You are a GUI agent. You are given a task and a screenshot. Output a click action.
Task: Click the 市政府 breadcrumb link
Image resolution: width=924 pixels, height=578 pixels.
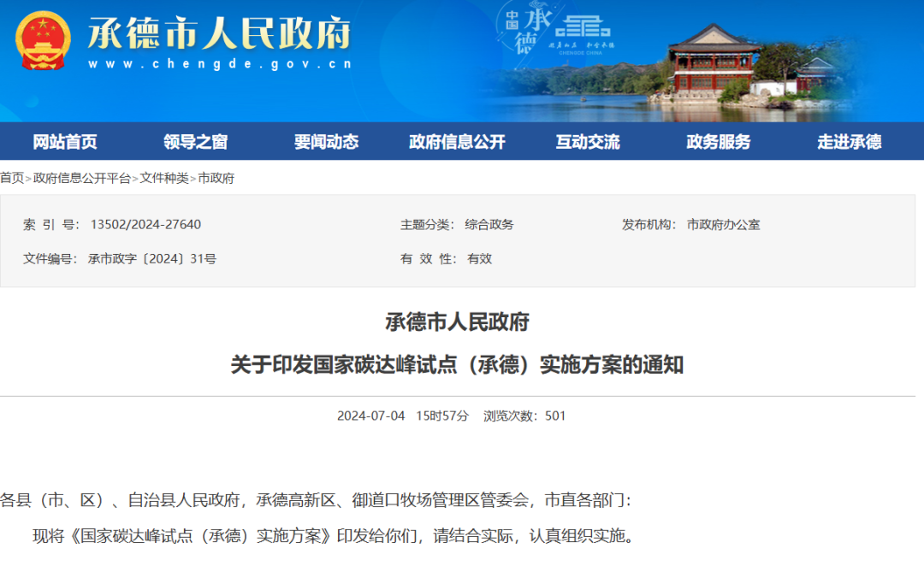216,178
